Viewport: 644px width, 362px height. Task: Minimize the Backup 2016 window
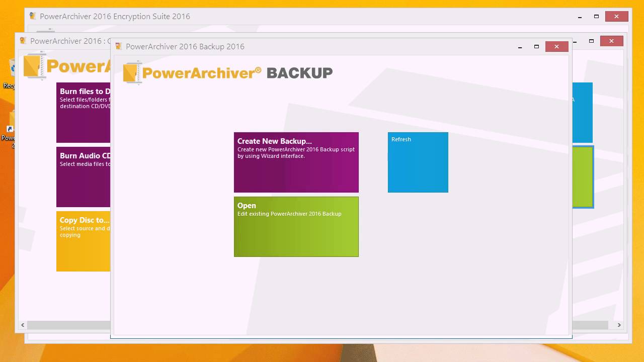click(520, 47)
